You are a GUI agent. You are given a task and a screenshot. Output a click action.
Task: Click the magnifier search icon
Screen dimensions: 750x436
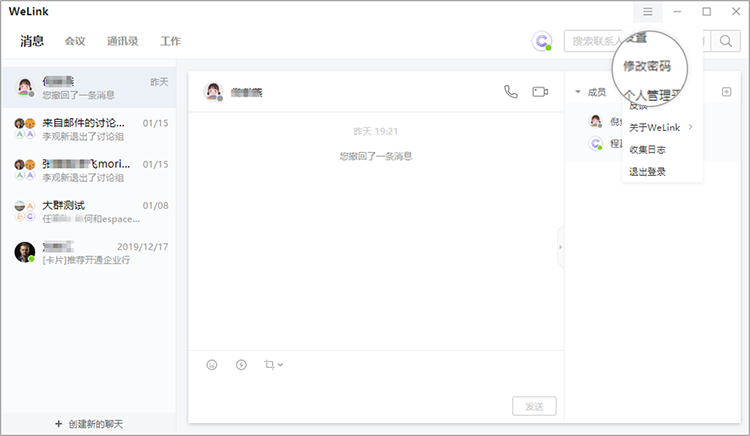tap(726, 41)
